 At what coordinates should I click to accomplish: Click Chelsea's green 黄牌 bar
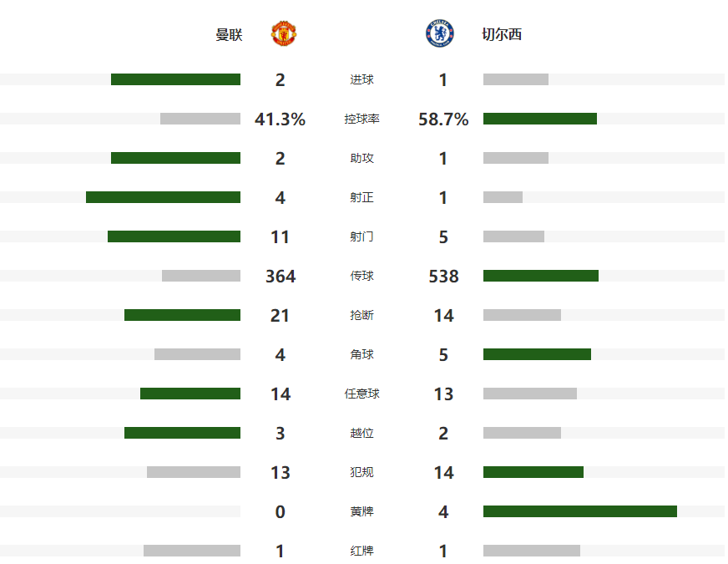click(579, 511)
